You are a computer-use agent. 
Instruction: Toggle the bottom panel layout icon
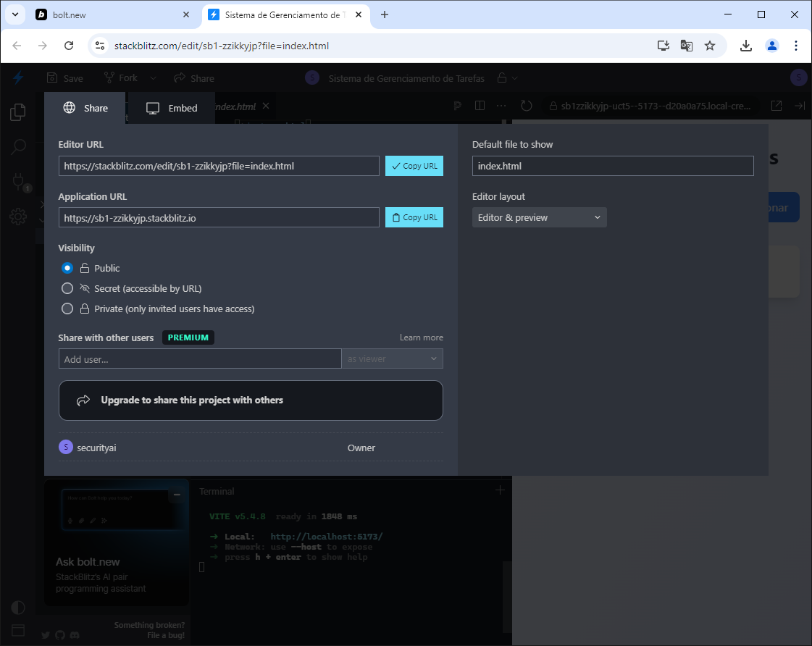click(x=18, y=630)
